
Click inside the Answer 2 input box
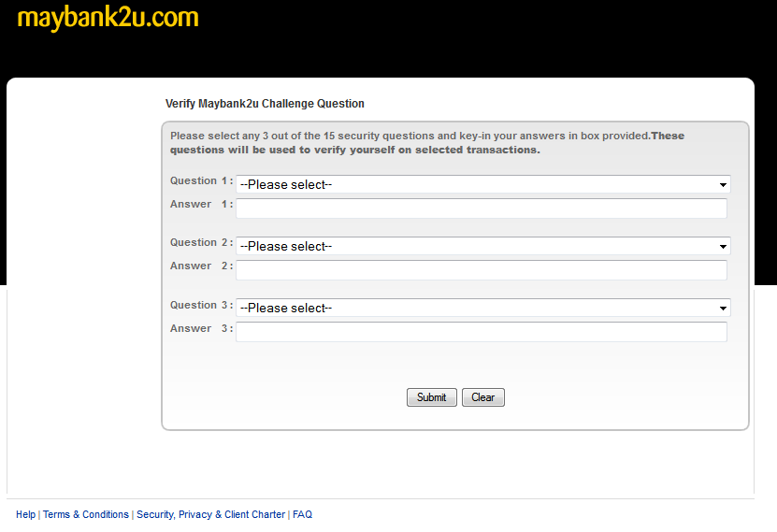[482, 270]
